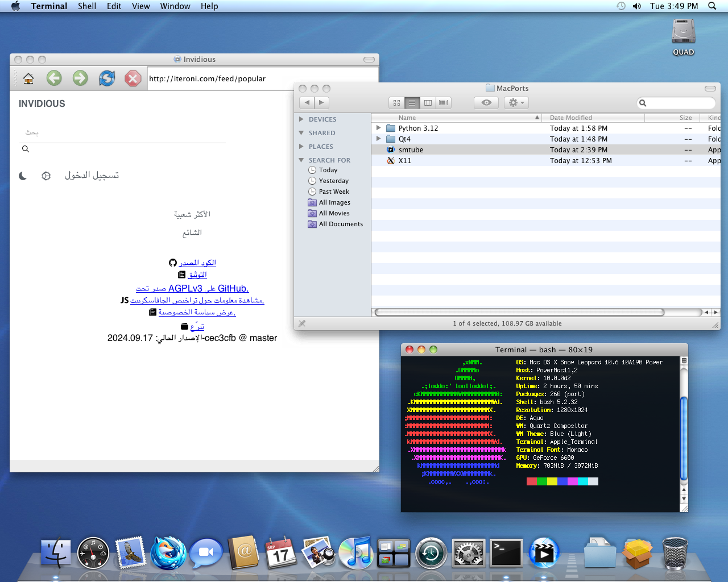Toggle dark mode with moon icon
Image resolution: width=728 pixels, height=582 pixels.
pos(23,176)
